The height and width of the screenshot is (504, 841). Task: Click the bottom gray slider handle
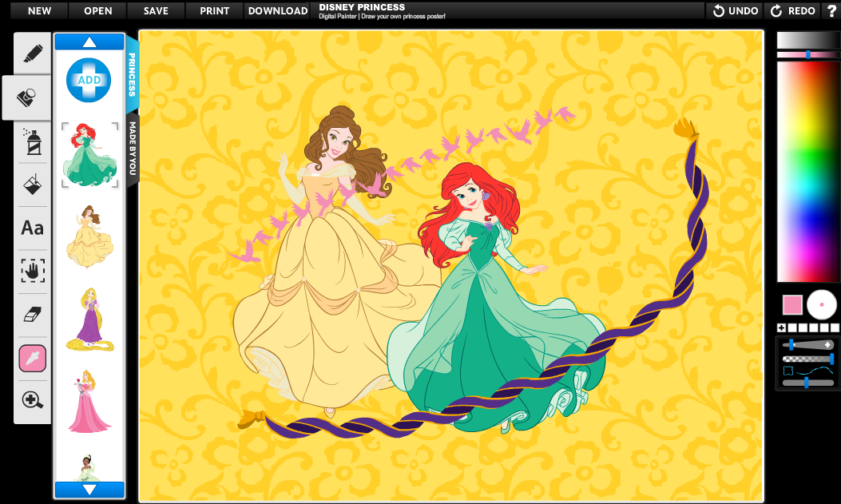[x=806, y=383]
